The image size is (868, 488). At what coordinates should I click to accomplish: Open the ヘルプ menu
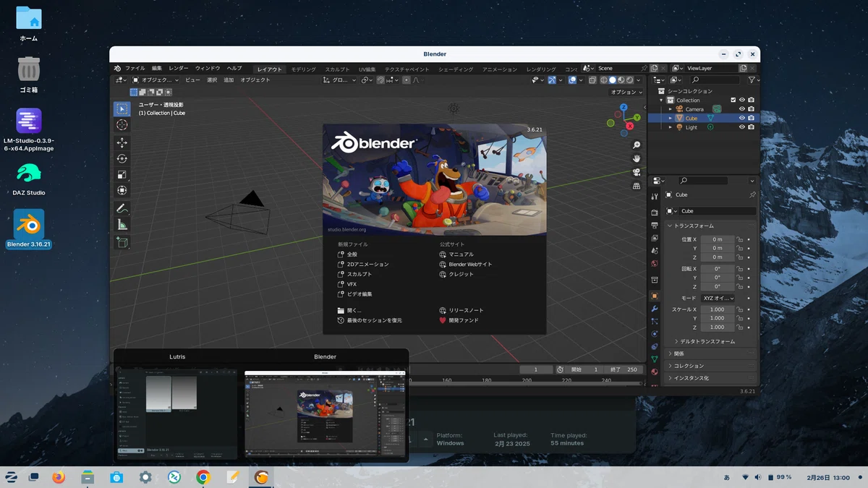click(x=234, y=69)
